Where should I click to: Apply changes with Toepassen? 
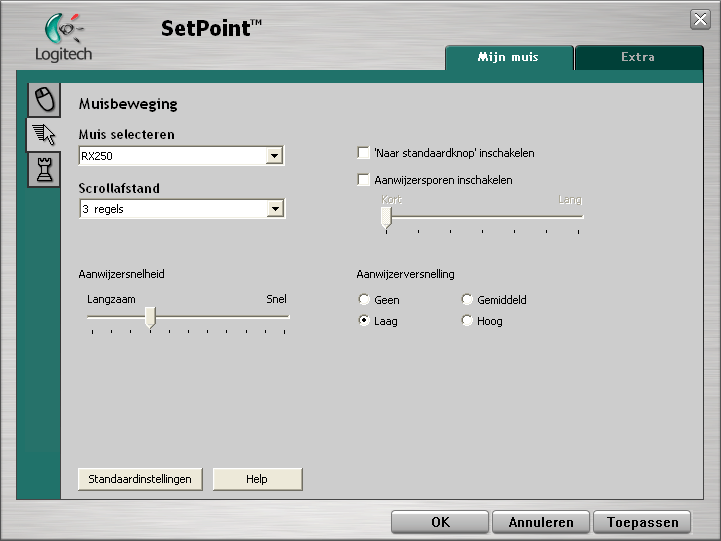coord(642,522)
